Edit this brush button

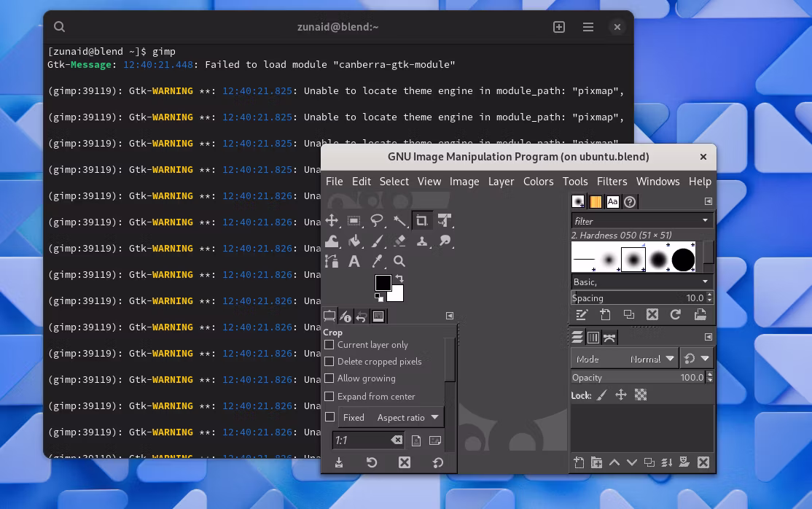tap(582, 314)
